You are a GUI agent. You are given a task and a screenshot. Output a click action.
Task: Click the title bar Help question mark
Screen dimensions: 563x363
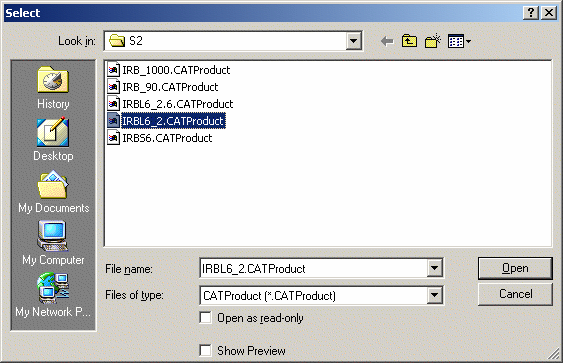[531, 13]
